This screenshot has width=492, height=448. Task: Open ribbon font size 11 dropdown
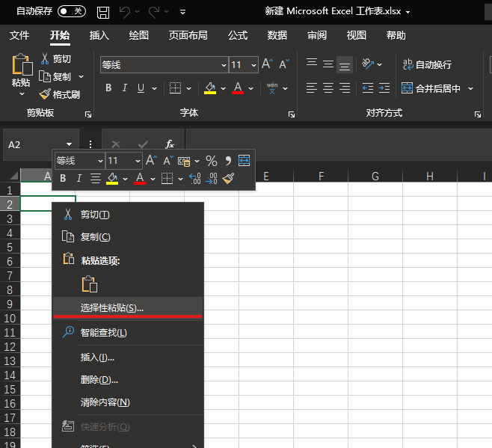point(253,65)
